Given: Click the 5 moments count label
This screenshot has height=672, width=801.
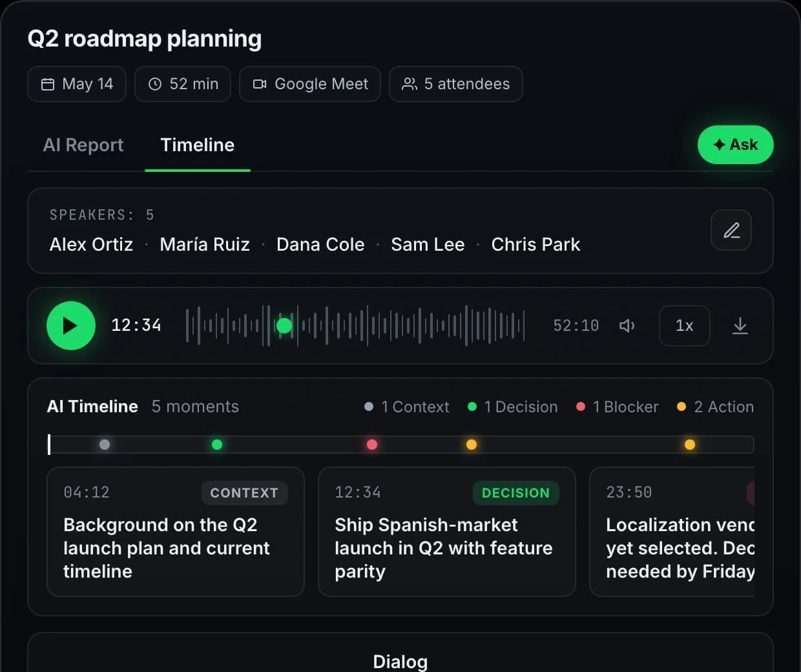Looking at the screenshot, I should [195, 406].
